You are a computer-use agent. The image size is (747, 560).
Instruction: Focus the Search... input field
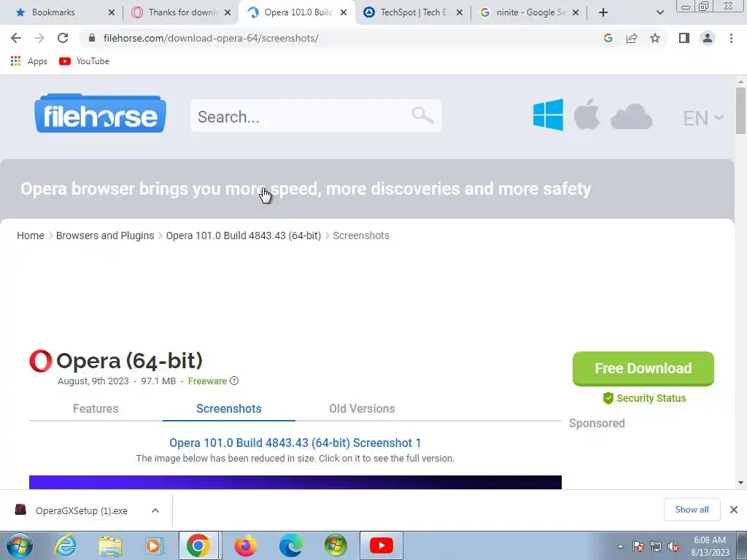pos(317,116)
